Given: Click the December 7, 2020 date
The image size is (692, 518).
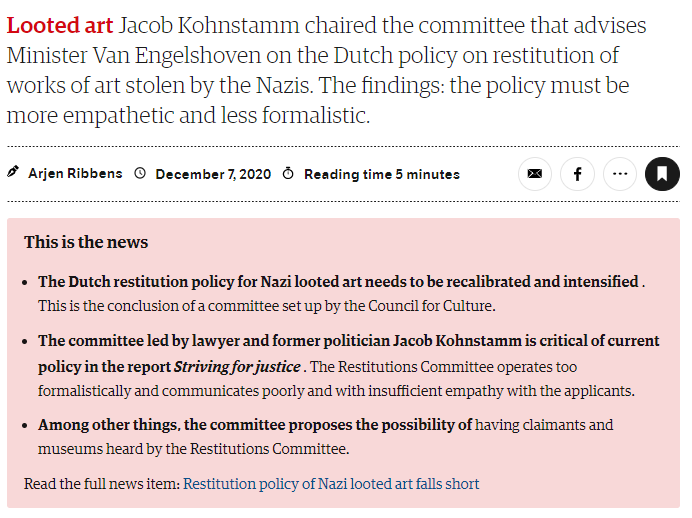Looking at the screenshot, I should click(x=213, y=174).
